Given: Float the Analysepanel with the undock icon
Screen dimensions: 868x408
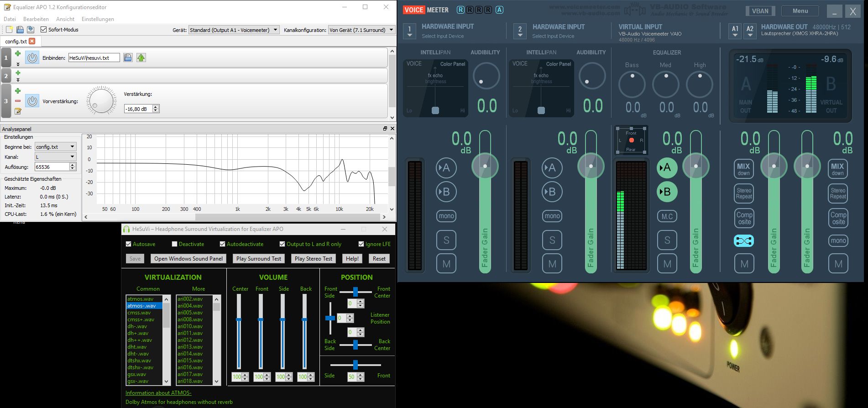Looking at the screenshot, I should tap(385, 129).
